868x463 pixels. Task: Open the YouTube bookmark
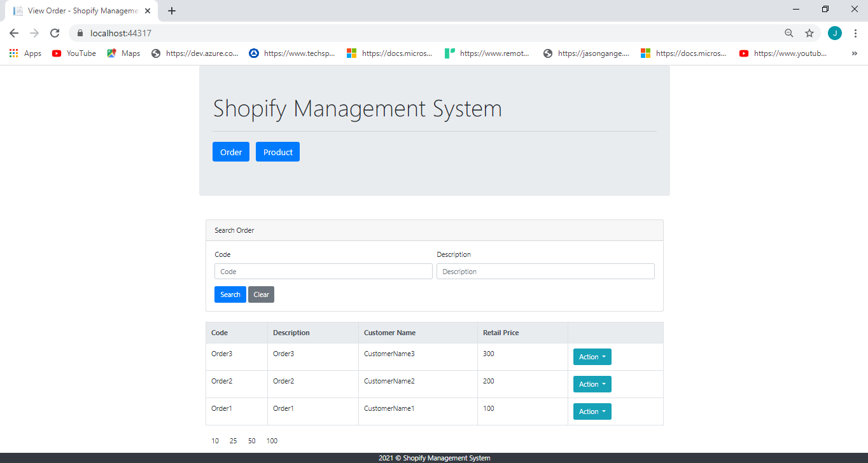[74, 53]
